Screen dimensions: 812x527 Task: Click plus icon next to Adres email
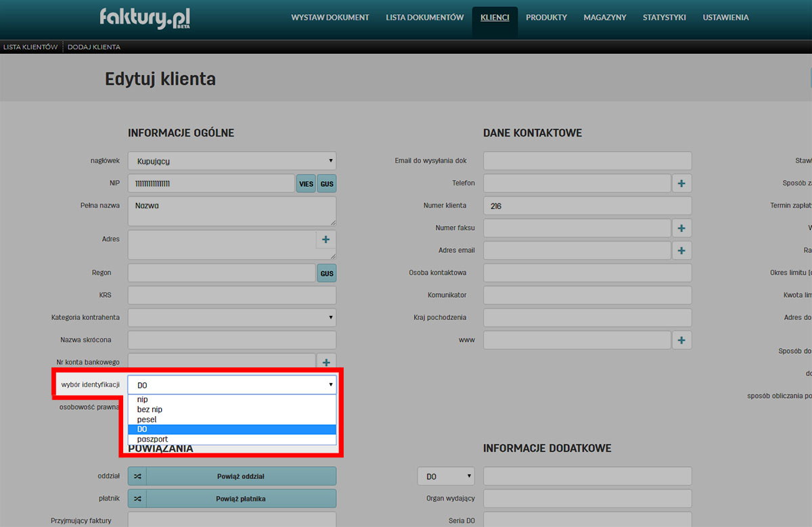point(681,250)
